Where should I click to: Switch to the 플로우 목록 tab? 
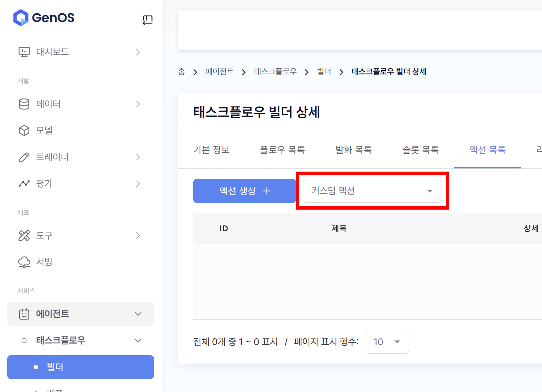point(282,150)
